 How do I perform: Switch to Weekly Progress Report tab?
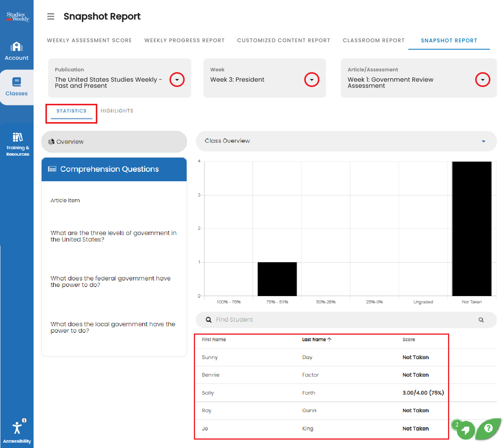pos(184,40)
